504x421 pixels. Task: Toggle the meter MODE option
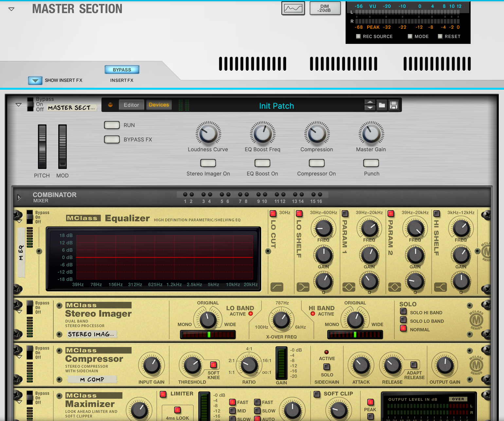point(410,36)
